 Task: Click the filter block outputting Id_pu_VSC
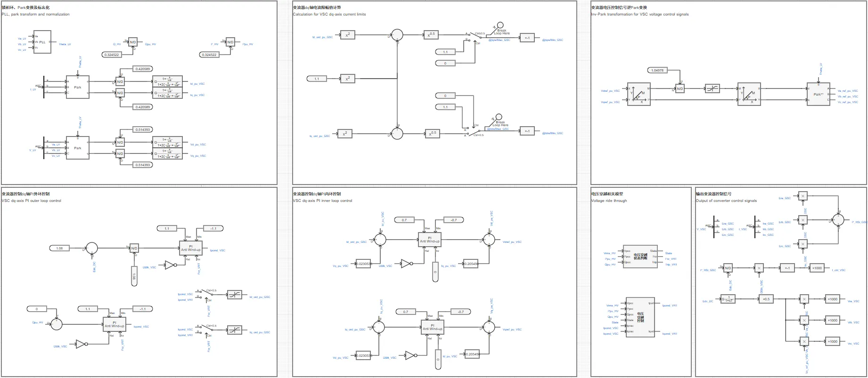pos(167,81)
